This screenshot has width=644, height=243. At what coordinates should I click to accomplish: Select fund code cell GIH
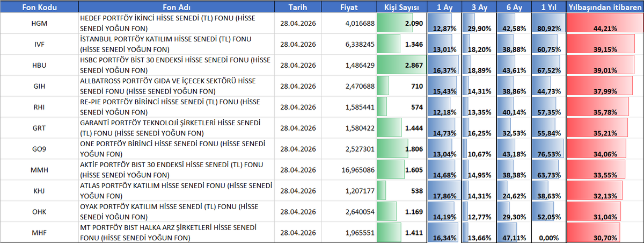[39, 86]
